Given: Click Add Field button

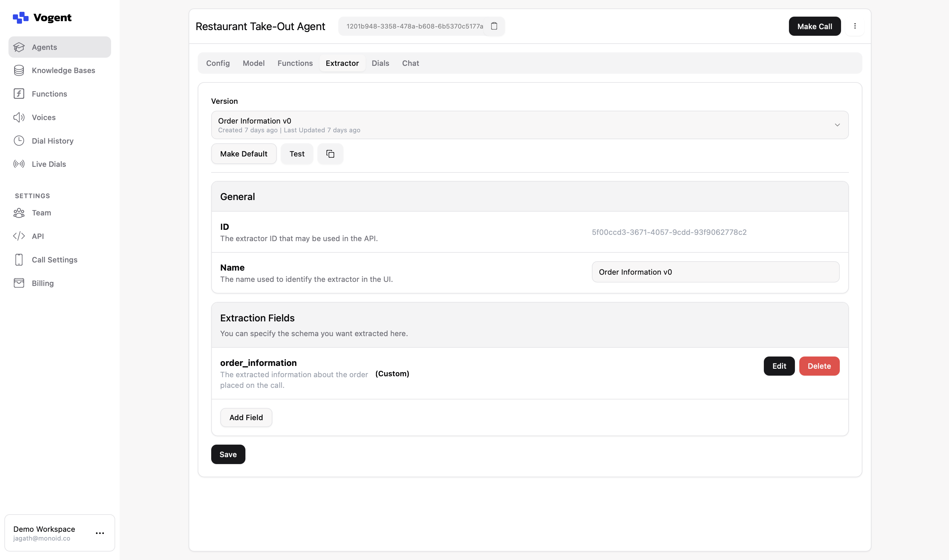Looking at the screenshot, I should 246,417.
